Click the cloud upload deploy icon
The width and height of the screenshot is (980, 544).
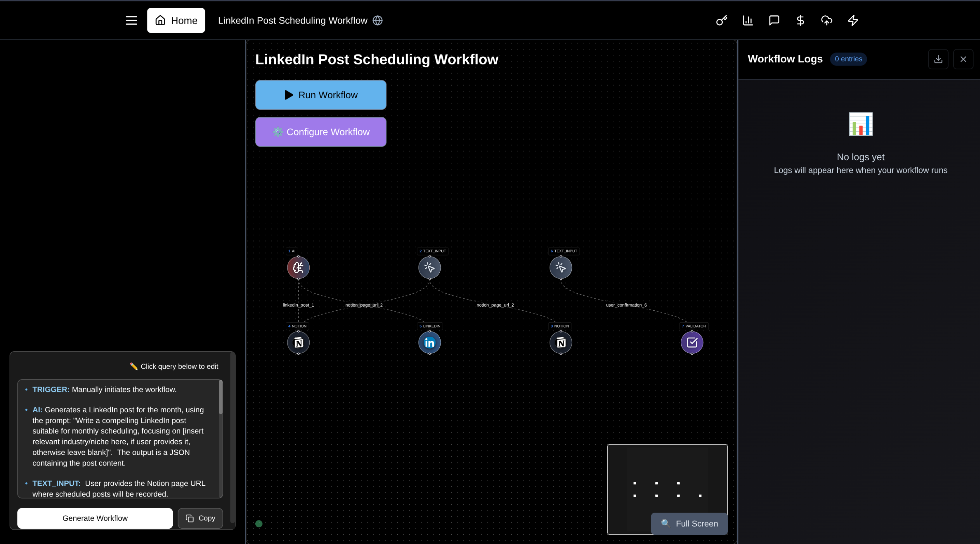click(x=826, y=20)
